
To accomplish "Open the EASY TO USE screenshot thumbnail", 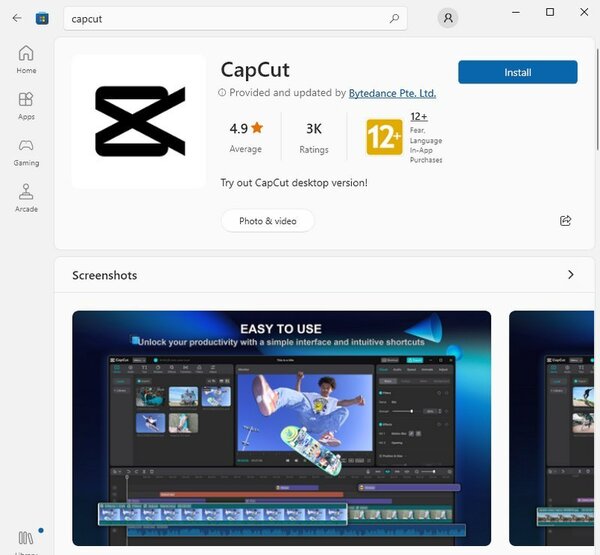I will click(281, 428).
